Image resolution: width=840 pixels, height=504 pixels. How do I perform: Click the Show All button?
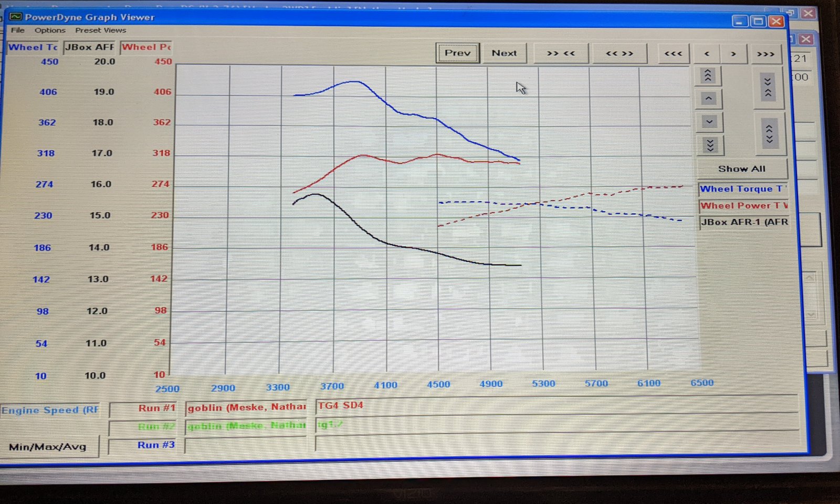coord(742,169)
